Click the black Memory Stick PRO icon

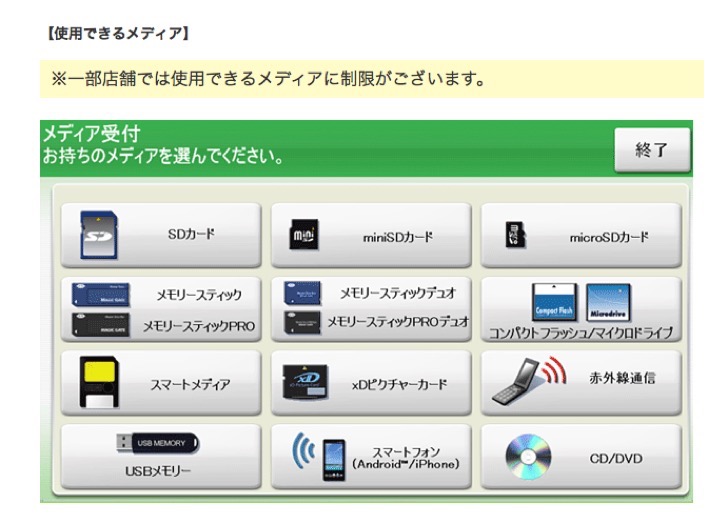click(100, 324)
